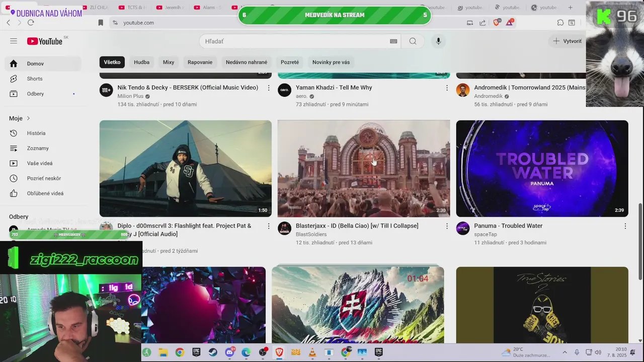Switch to the Jeremih browser tab
This screenshot has width=644, height=362.
point(170,8)
